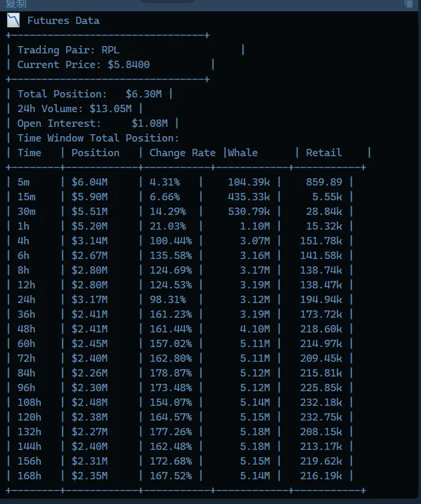The height and width of the screenshot is (504, 421).
Task: Click change rate 177.26% in the 132h row
Action: (x=170, y=432)
